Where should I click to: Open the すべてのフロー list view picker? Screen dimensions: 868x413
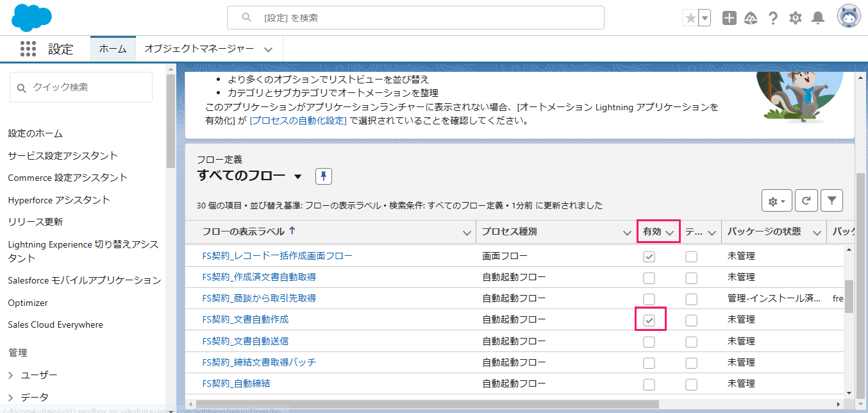click(297, 176)
